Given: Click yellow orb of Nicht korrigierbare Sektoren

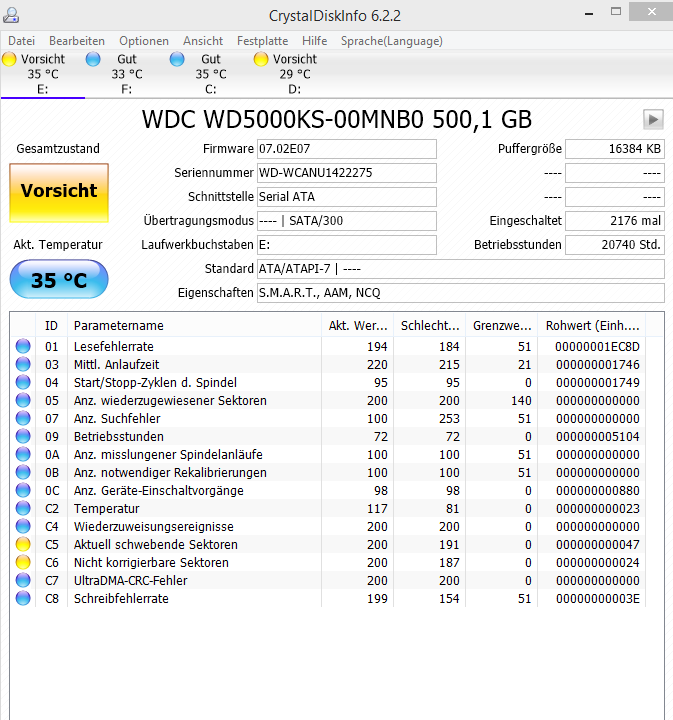Looking at the screenshot, I should click(x=23, y=562).
